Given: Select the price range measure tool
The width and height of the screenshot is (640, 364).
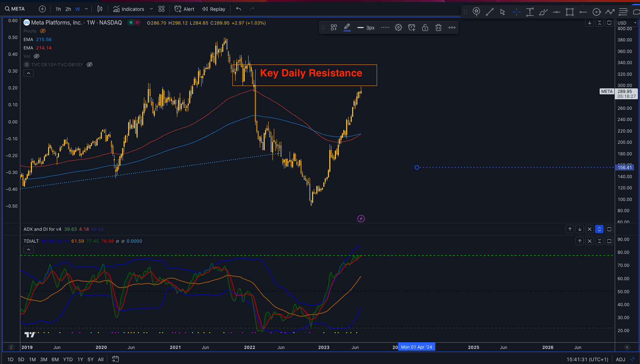Looking at the screenshot, I should tap(530, 12).
